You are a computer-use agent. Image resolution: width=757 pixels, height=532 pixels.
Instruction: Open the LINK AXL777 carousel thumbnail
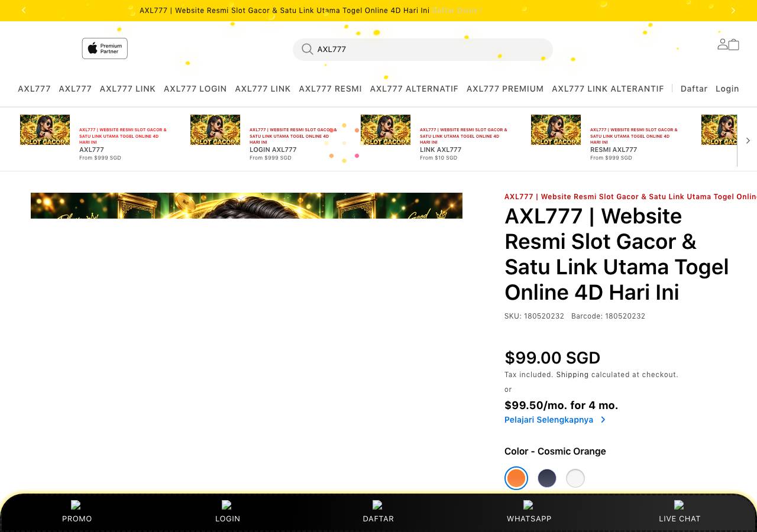[386, 129]
